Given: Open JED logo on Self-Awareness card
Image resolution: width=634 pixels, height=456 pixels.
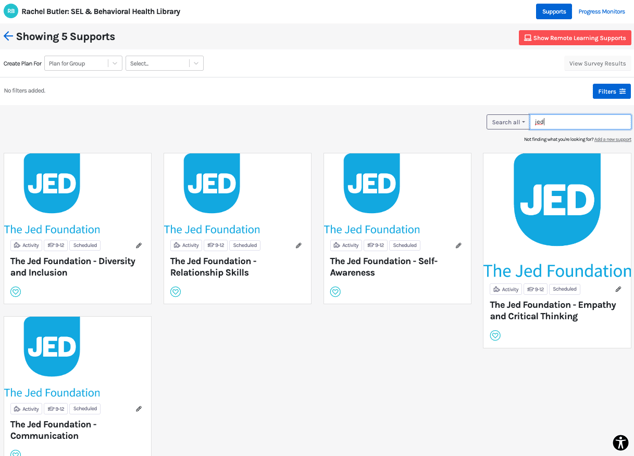Looking at the screenshot, I should click(372, 183).
